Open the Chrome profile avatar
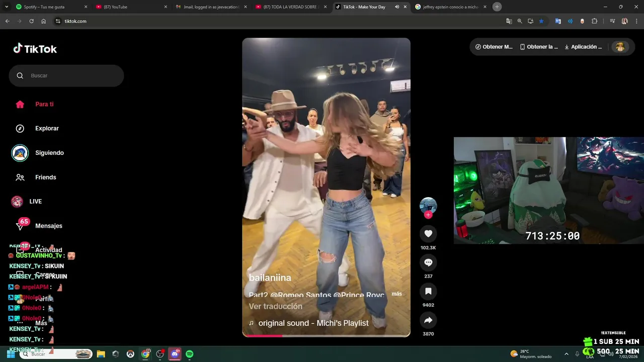Image resolution: width=644 pixels, height=362 pixels. (625, 21)
